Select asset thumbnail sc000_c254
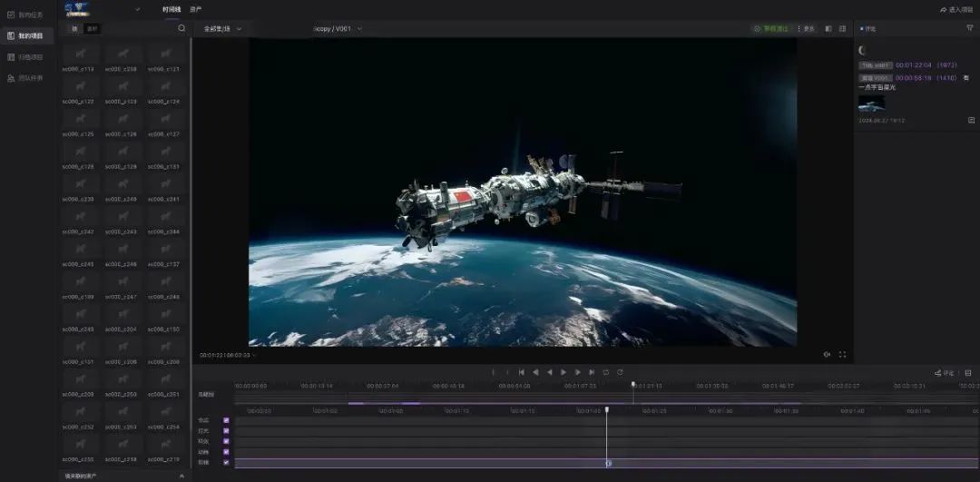The width and height of the screenshot is (980, 482). click(x=164, y=411)
